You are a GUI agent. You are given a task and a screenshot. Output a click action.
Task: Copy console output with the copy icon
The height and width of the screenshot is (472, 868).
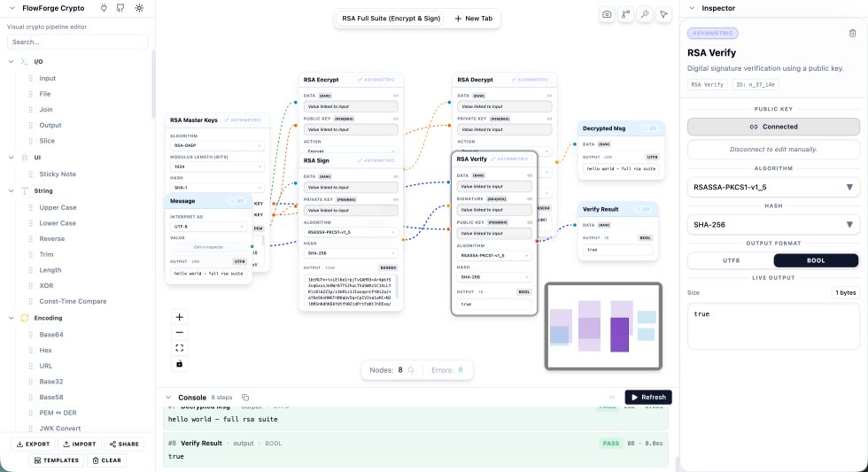pos(245,398)
